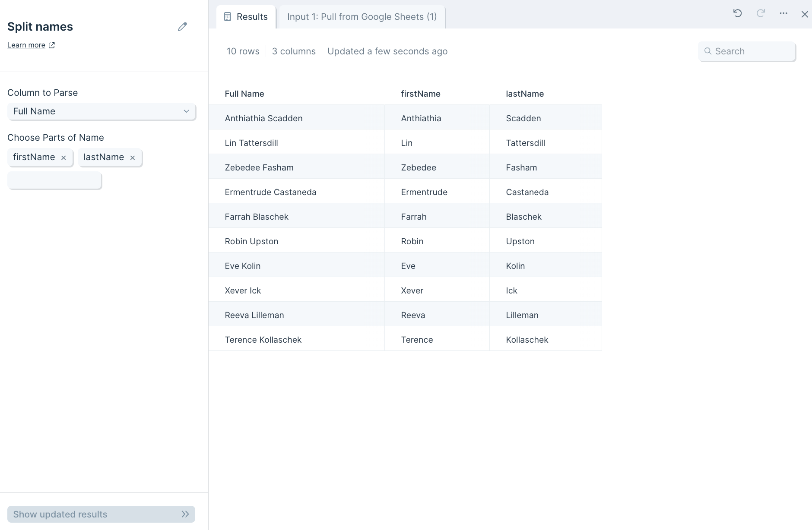The height and width of the screenshot is (530, 812).
Task: Click the Kollaschek last name cell
Action: pyautogui.click(x=546, y=339)
